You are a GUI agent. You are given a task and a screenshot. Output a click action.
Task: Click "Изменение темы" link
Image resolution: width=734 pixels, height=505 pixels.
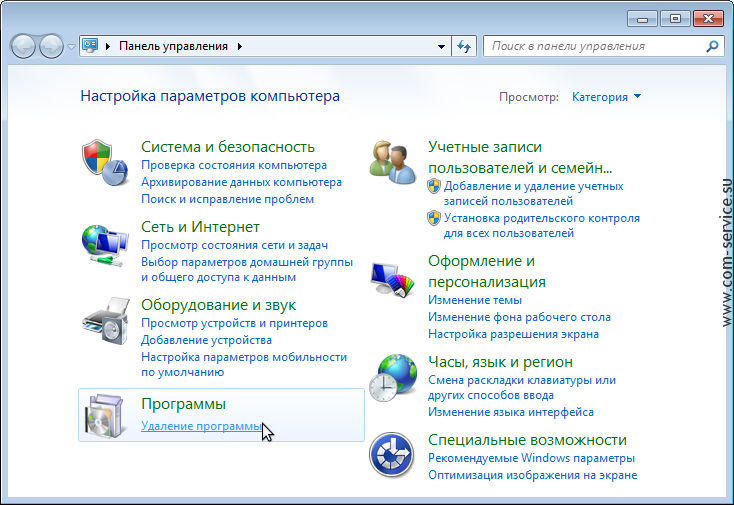[475, 300]
